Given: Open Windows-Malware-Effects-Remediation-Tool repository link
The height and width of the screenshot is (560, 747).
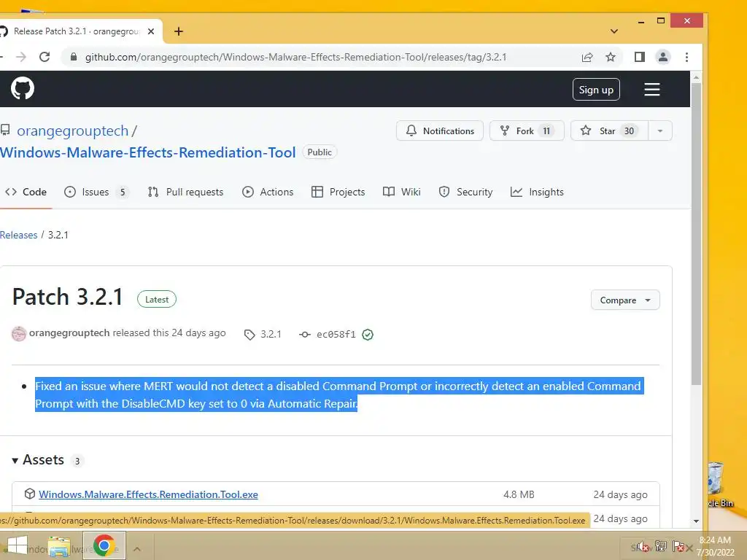Looking at the screenshot, I should tap(147, 152).
